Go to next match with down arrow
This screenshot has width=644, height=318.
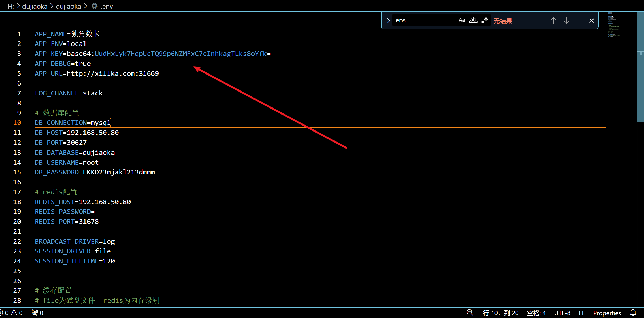(x=566, y=20)
